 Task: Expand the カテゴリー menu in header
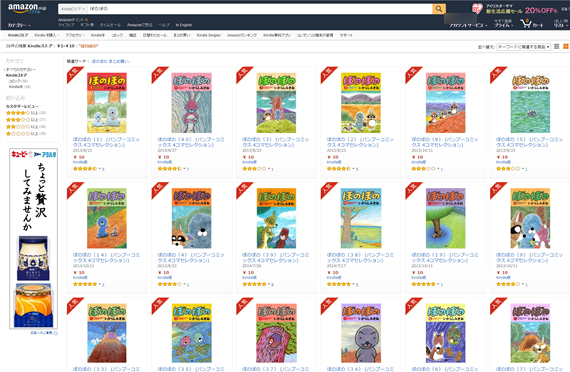[19, 25]
